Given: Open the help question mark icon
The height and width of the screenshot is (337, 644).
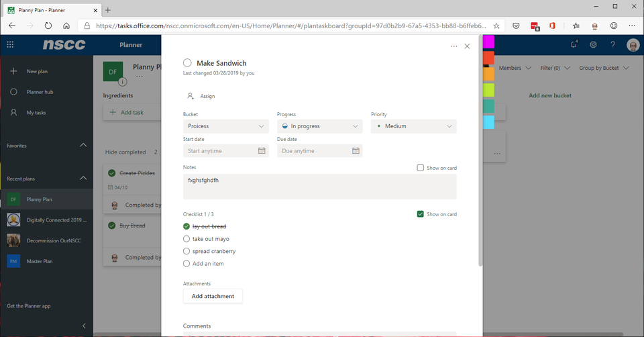Looking at the screenshot, I should click(x=612, y=44).
